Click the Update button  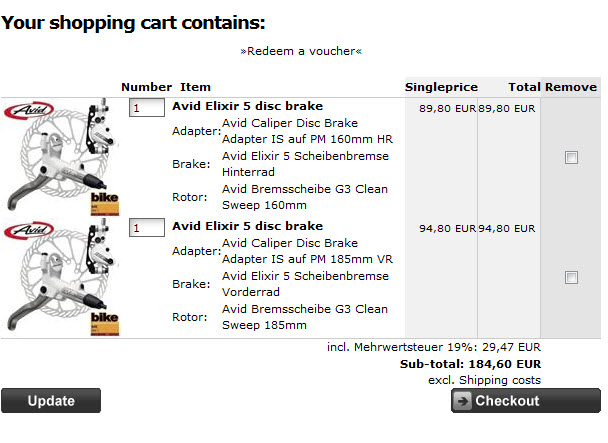[51, 401]
